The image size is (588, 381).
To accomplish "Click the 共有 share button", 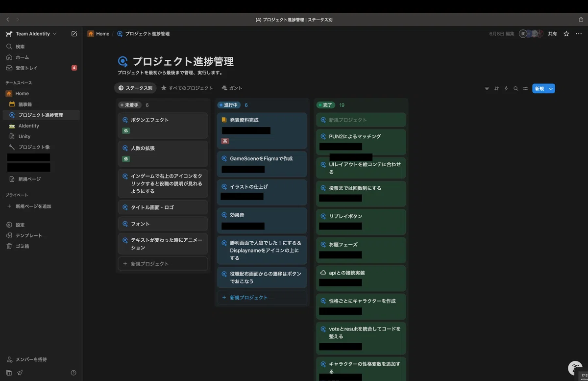I will tap(552, 34).
